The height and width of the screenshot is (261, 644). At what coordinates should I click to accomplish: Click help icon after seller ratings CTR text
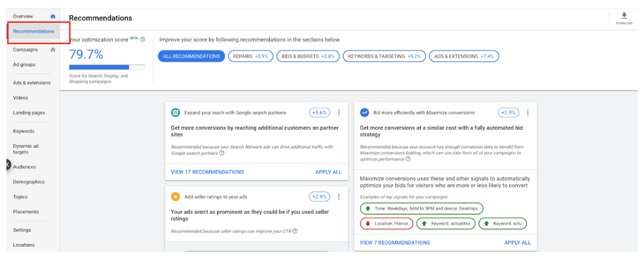pos(295,231)
